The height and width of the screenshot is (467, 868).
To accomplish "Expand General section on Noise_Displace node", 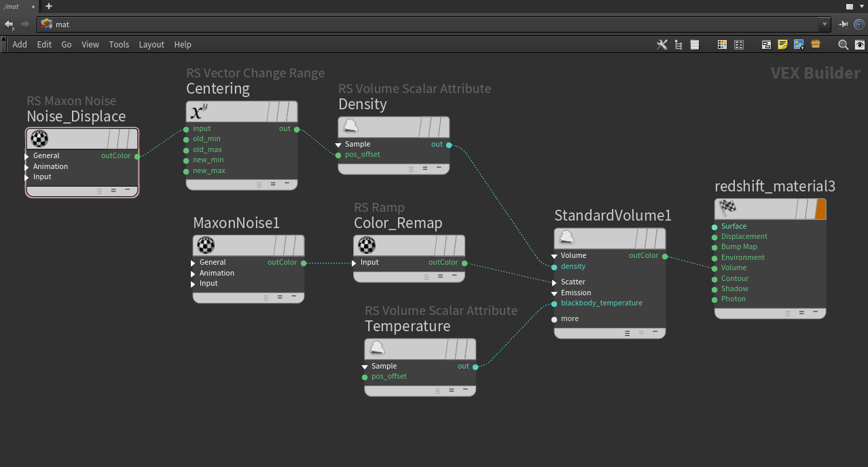I will tap(27, 156).
